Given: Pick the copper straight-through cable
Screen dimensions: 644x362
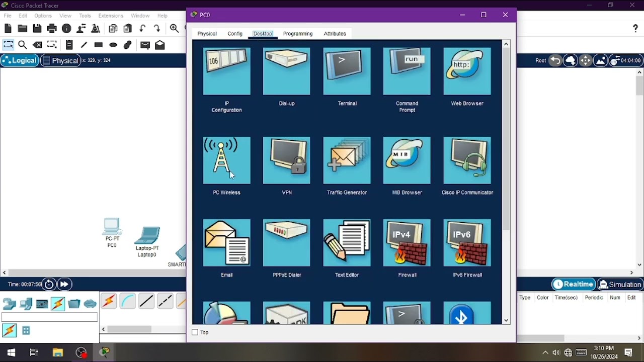Looking at the screenshot, I should (146, 301).
